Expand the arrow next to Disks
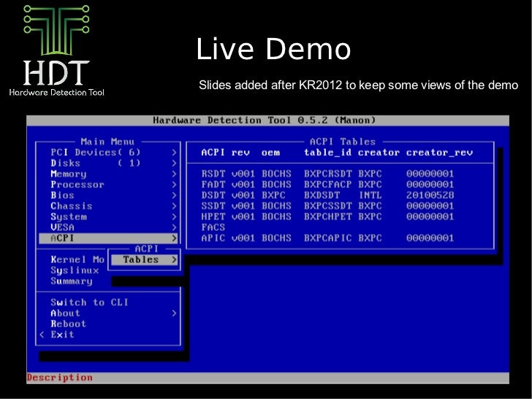532x399 pixels. point(174,163)
